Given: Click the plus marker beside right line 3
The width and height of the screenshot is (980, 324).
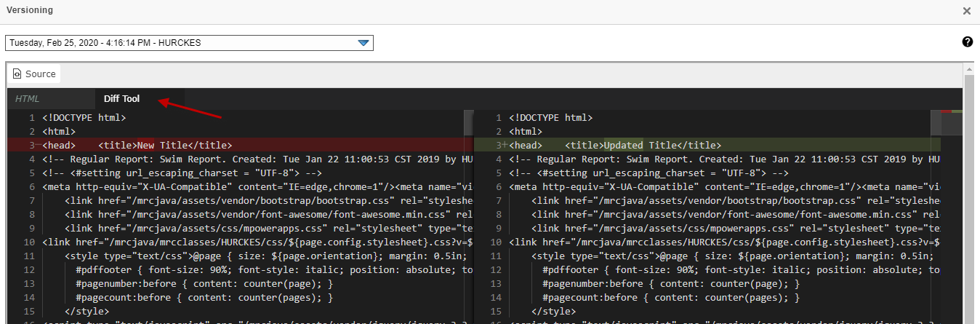Looking at the screenshot, I should pos(505,146).
